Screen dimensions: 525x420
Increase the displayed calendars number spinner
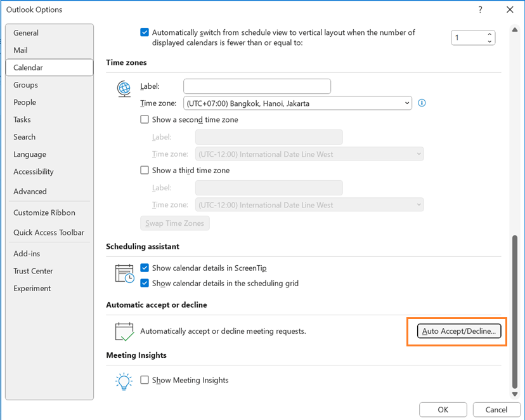coord(489,34)
